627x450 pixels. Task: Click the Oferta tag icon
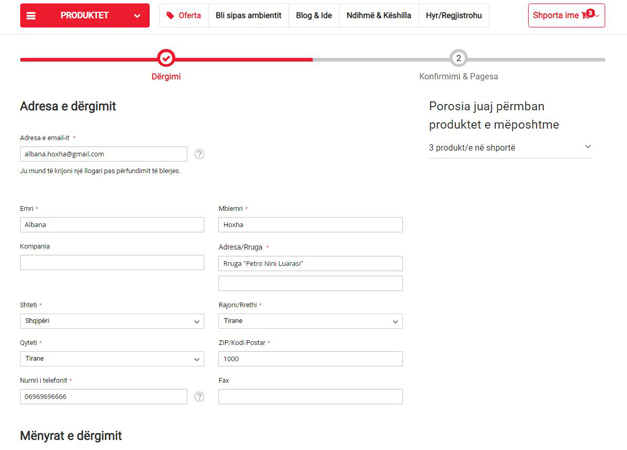(x=170, y=16)
